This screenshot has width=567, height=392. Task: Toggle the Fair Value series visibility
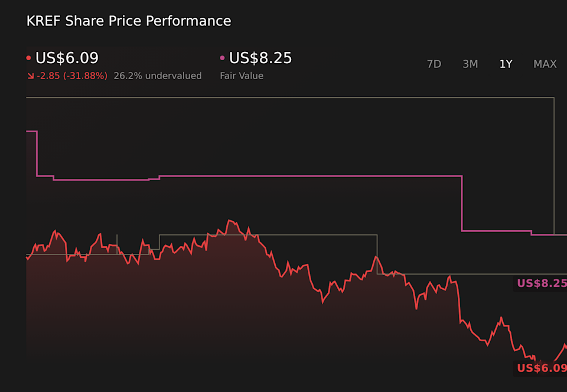[x=222, y=57]
